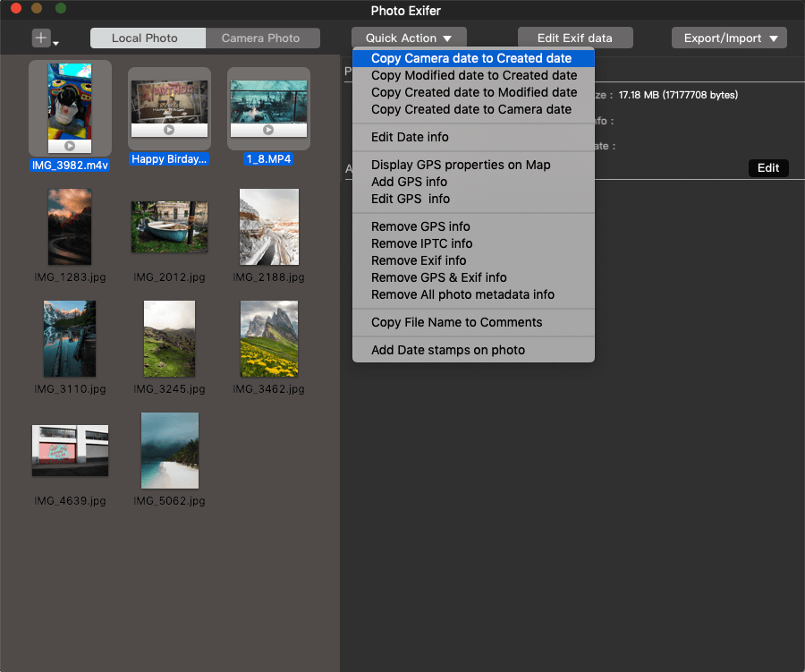
Task: Click the IMG_5062.jpg file name
Action: pos(169,501)
